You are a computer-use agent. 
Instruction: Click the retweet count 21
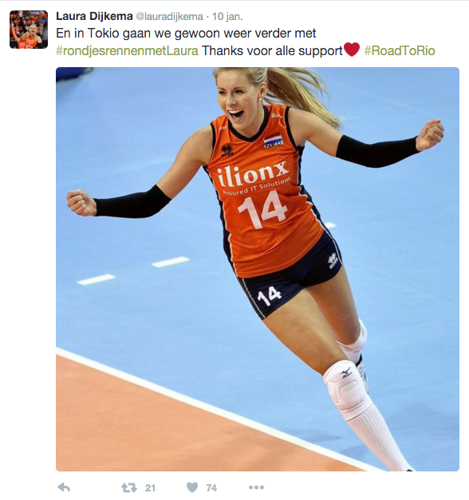coord(150,488)
